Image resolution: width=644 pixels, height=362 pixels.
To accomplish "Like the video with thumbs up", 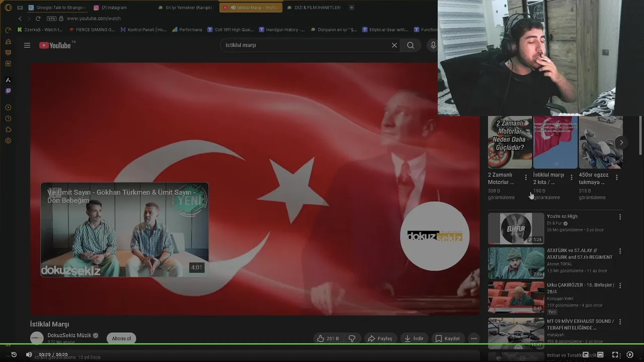I will [x=328, y=338].
